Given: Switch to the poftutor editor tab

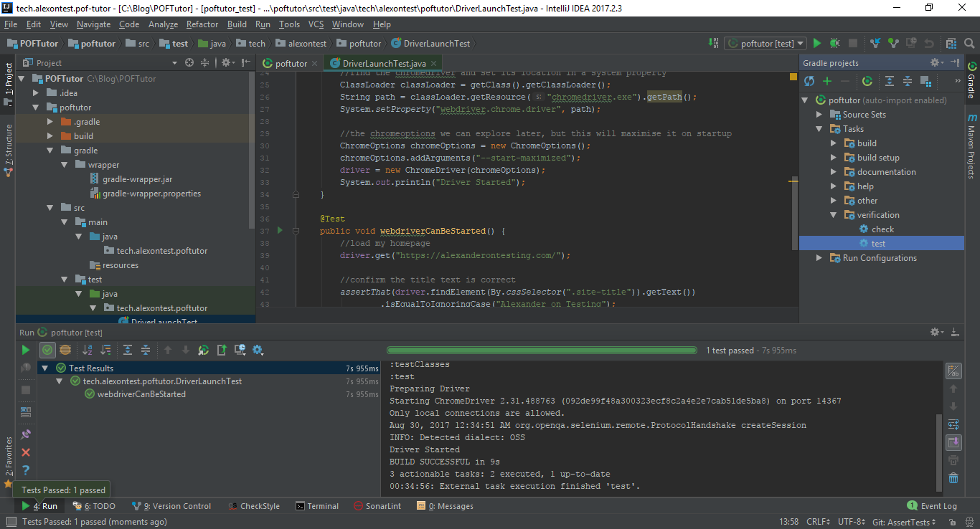Looking at the screenshot, I should coord(291,63).
